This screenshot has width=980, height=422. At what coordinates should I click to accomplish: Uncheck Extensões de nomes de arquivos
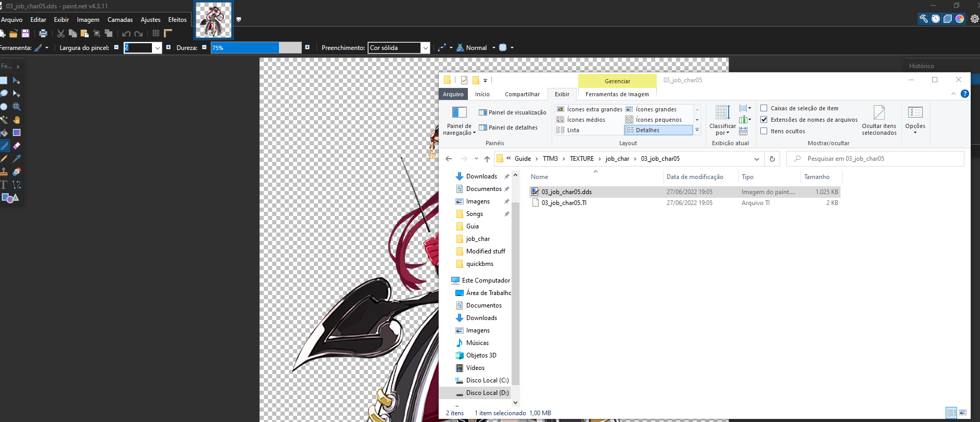point(764,120)
